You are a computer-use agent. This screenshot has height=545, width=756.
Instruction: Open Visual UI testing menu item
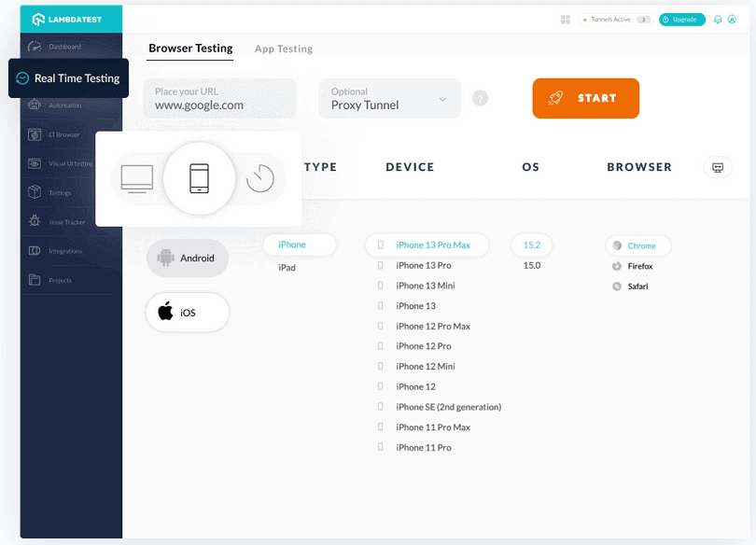(x=70, y=164)
